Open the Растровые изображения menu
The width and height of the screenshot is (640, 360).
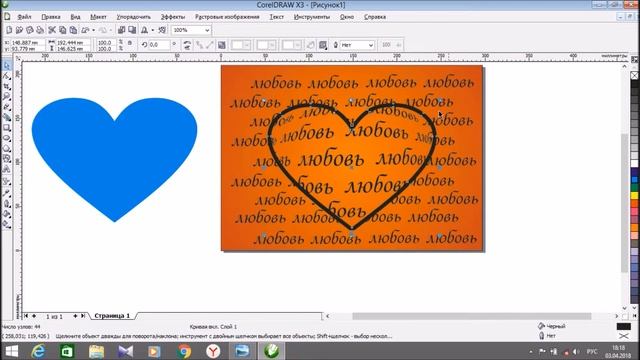pos(227,17)
